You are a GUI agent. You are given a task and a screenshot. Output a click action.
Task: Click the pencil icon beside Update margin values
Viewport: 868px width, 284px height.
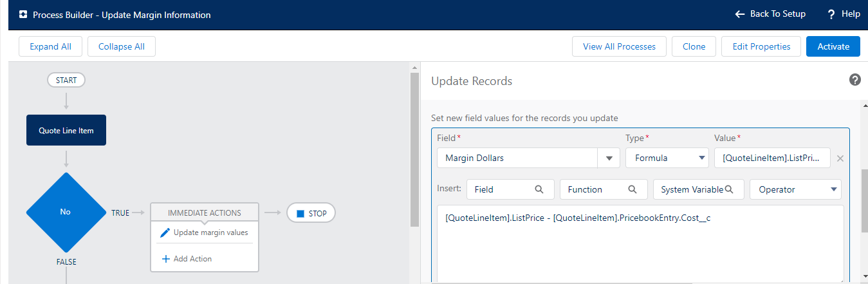[x=165, y=232]
